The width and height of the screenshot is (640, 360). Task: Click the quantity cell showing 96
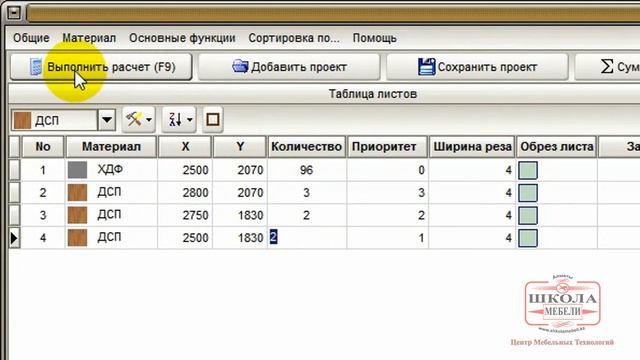pos(307,170)
